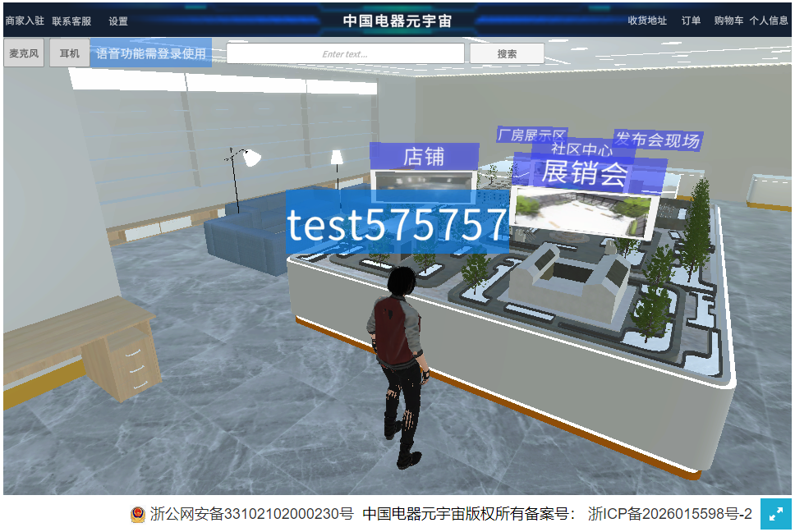Select the 厂房展示区 label

pyautogui.click(x=531, y=135)
